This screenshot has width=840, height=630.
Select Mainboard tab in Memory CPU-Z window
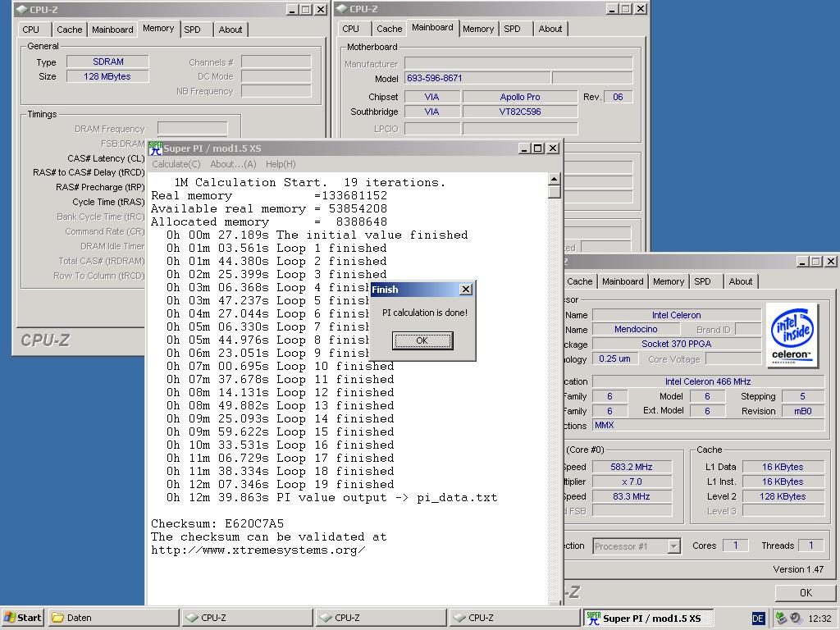[112, 30]
